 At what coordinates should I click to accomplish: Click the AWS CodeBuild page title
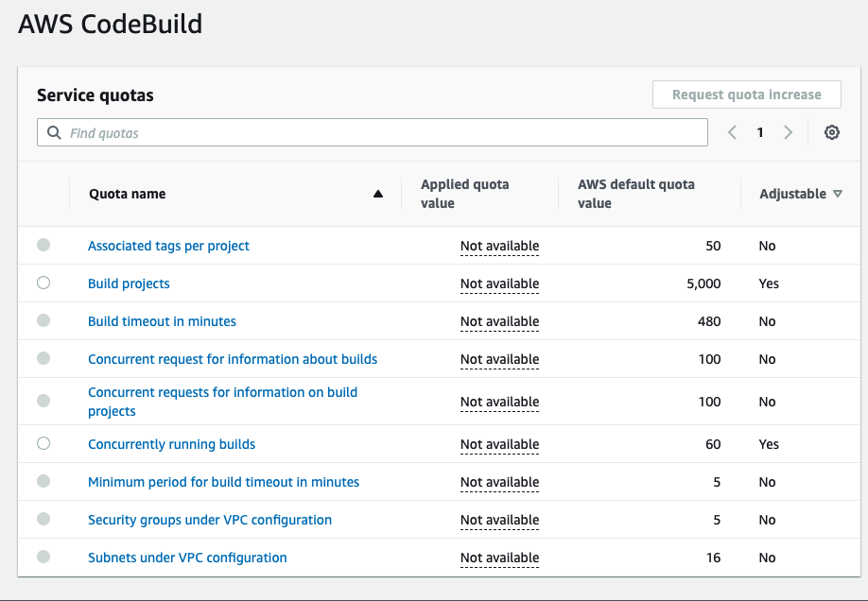pos(110,25)
